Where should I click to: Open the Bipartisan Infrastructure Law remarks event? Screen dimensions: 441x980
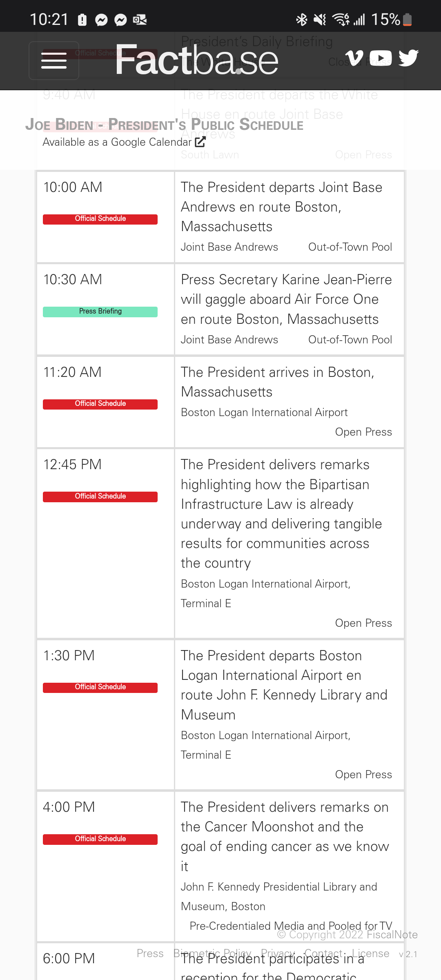pos(281,514)
